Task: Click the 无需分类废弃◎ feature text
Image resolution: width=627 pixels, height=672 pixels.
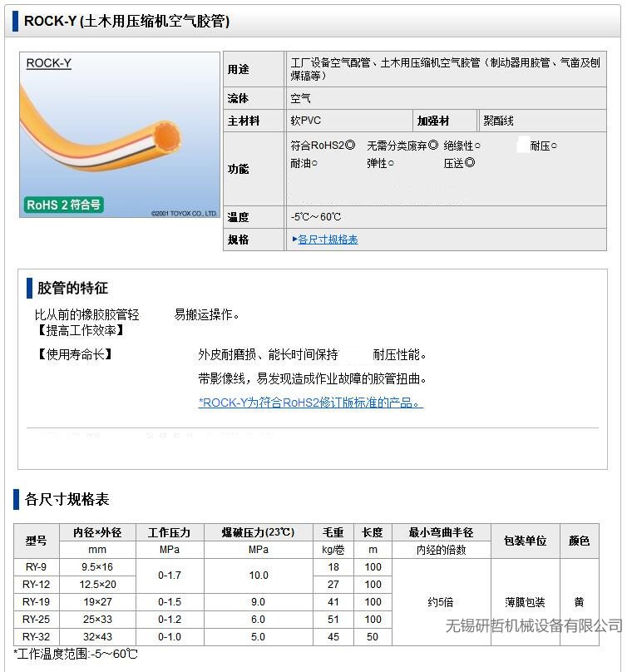Action: point(402,146)
